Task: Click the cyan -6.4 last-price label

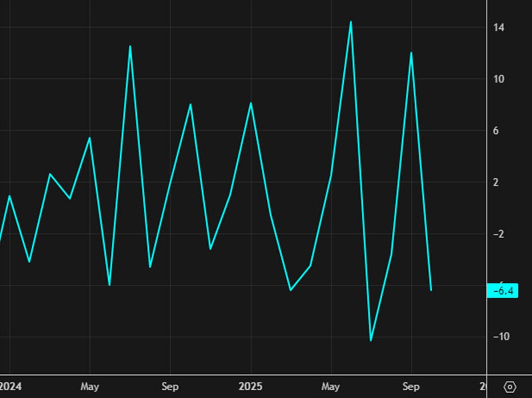Action: tap(503, 291)
